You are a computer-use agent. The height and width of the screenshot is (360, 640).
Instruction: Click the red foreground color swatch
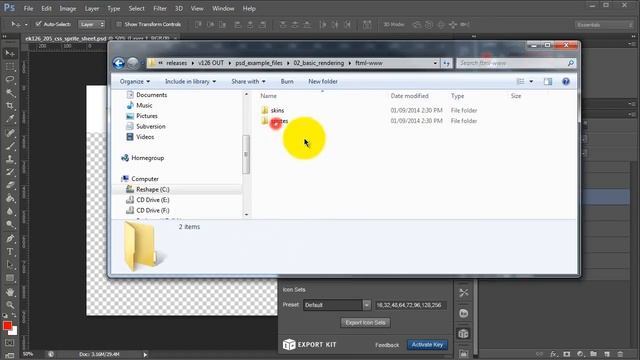tap(7, 325)
